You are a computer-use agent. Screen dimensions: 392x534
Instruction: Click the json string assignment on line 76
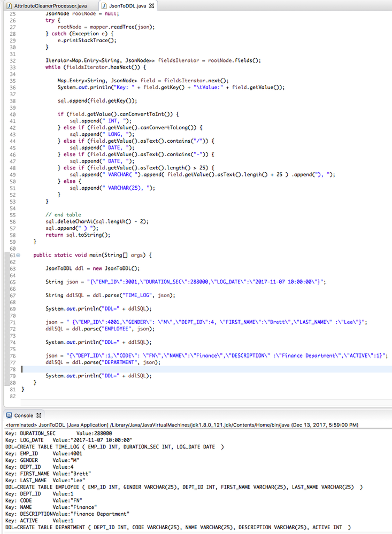217,355
